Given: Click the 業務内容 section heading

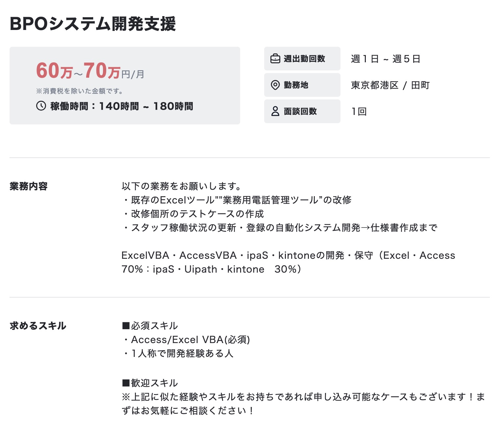Looking at the screenshot, I should click(29, 186).
